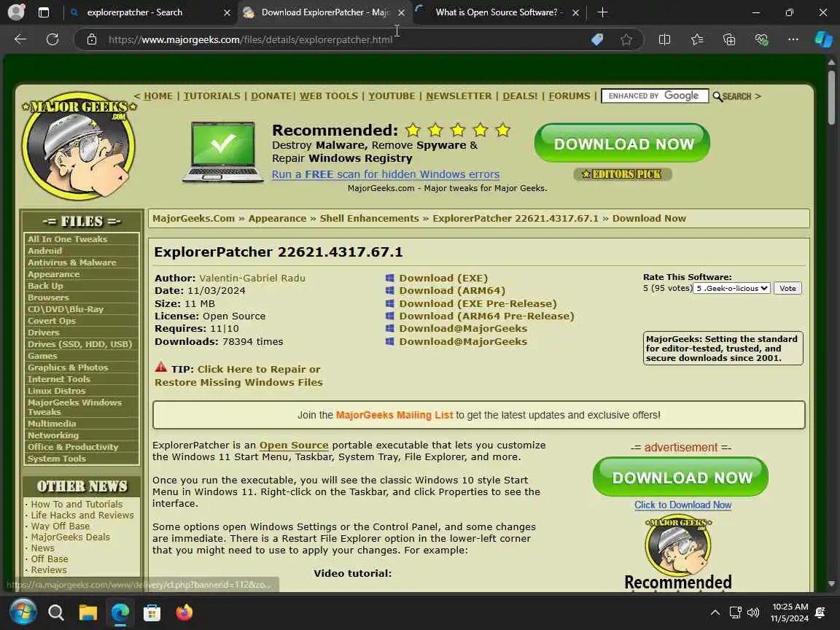
Task: Click the Click to Download Now link
Action: pos(682,505)
